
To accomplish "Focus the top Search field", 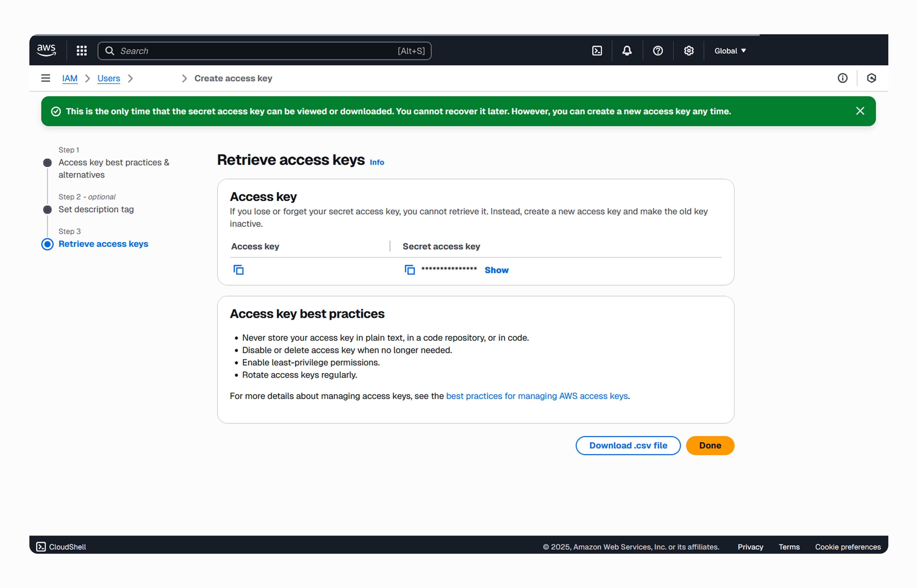I will tap(264, 51).
